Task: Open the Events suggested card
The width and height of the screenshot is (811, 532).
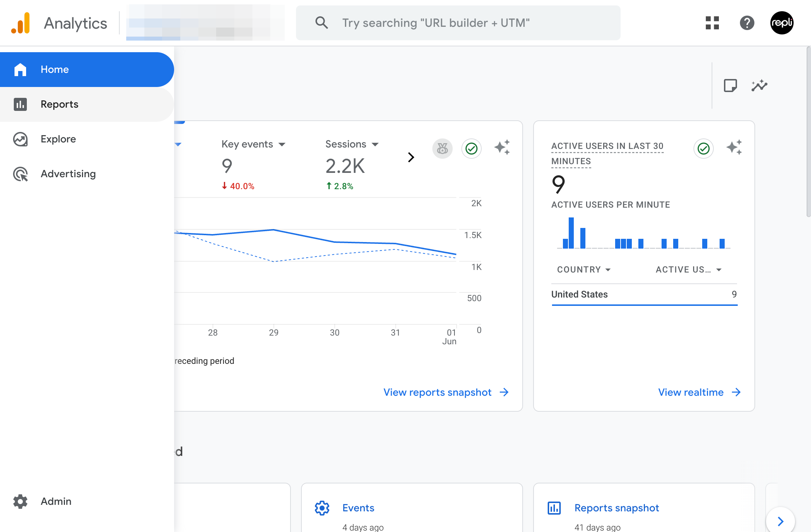Action: point(412,508)
